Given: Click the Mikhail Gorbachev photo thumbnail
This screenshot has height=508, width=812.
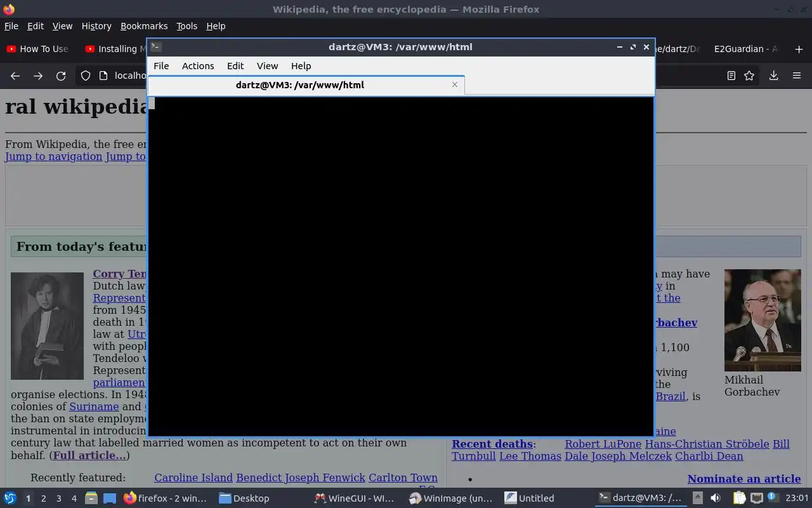Looking at the screenshot, I should [763, 320].
